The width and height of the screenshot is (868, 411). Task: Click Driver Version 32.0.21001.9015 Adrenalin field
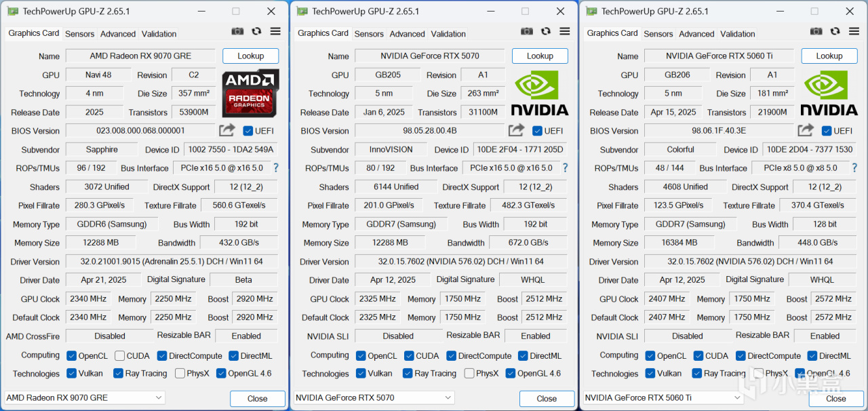[172, 261]
